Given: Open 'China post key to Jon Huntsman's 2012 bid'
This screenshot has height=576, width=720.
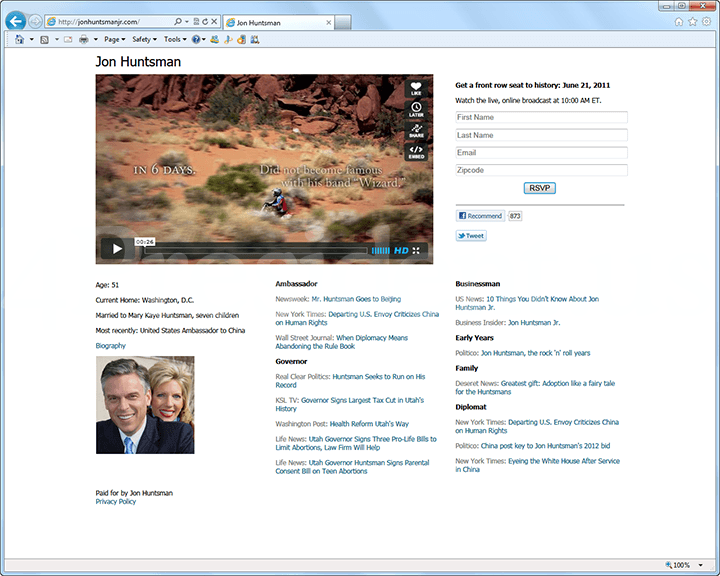Looking at the screenshot, I should click(x=546, y=446).
